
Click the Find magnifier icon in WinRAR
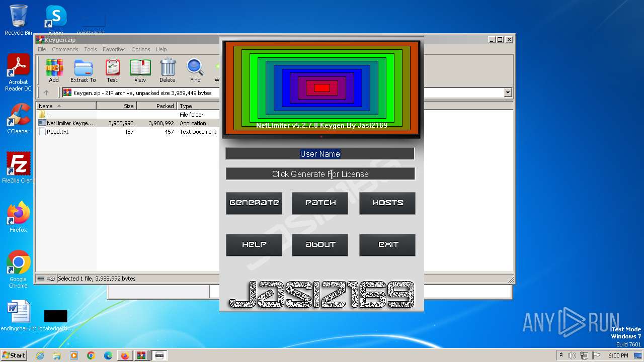point(195,70)
